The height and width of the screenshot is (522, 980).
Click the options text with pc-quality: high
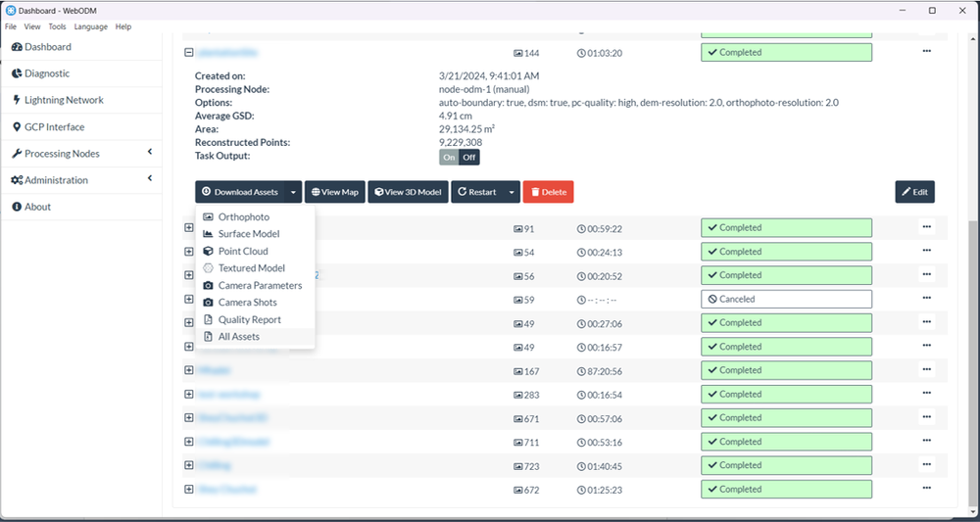[639, 103]
